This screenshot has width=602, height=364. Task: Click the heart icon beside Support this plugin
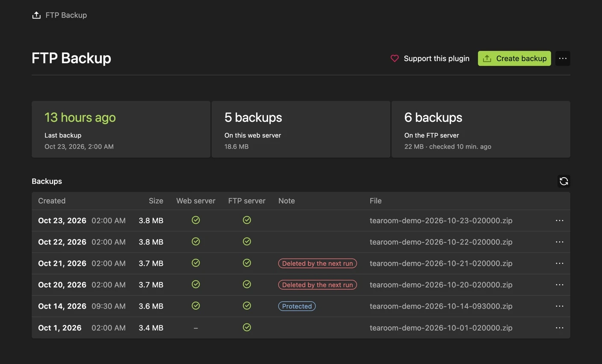tap(395, 59)
